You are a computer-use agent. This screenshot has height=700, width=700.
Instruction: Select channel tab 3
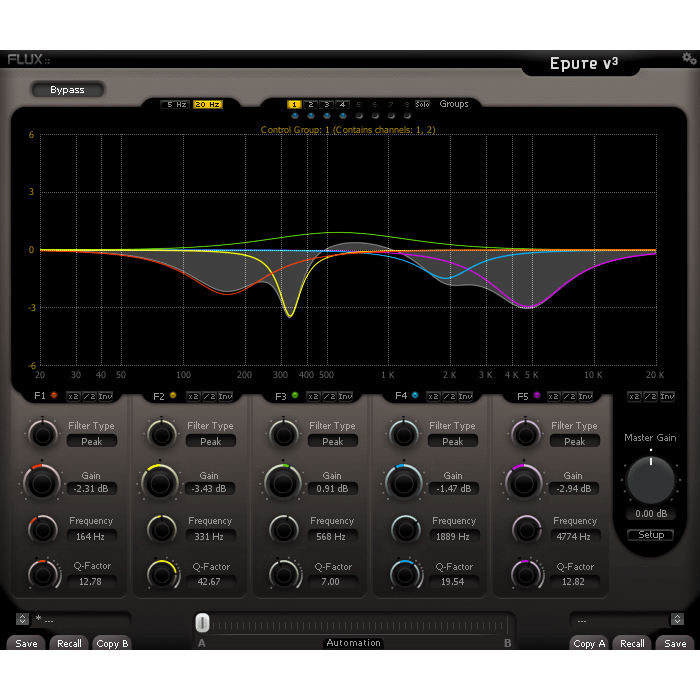coord(326,104)
